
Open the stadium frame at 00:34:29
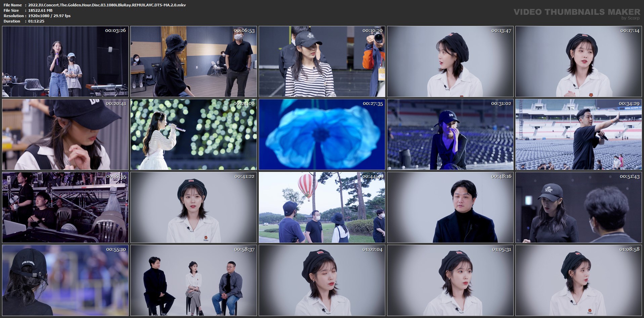tap(578, 134)
